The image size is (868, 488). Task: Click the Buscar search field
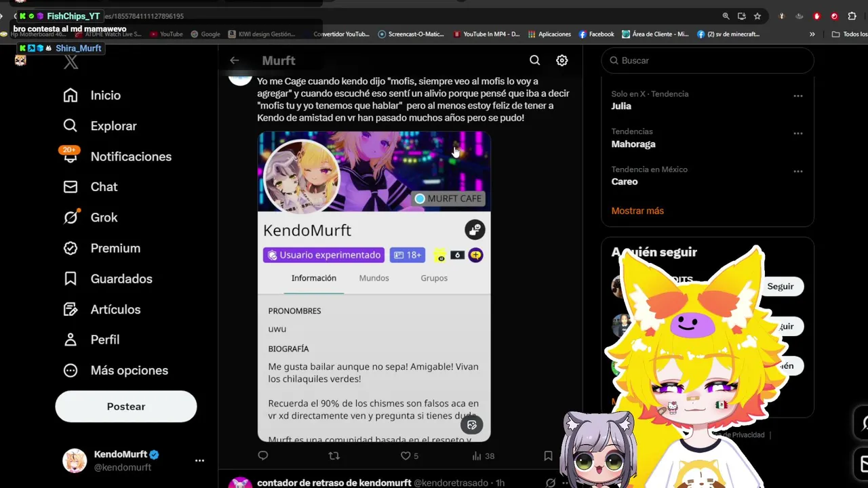coord(707,60)
